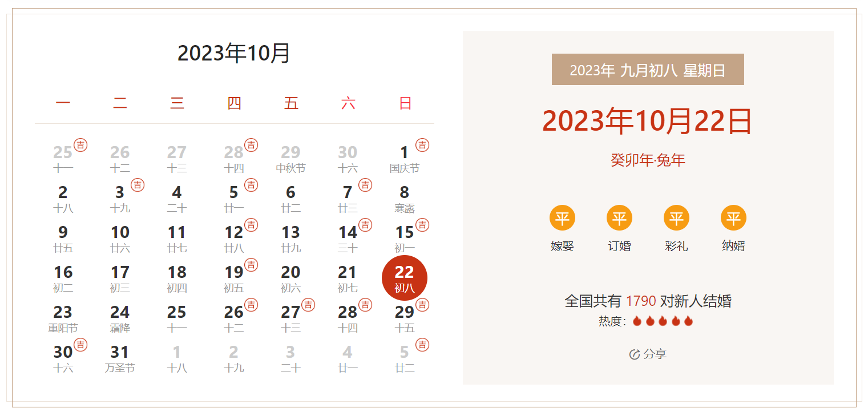Select October 17 初三 in calendar
868x412 pixels.
[x=120, y=278]
